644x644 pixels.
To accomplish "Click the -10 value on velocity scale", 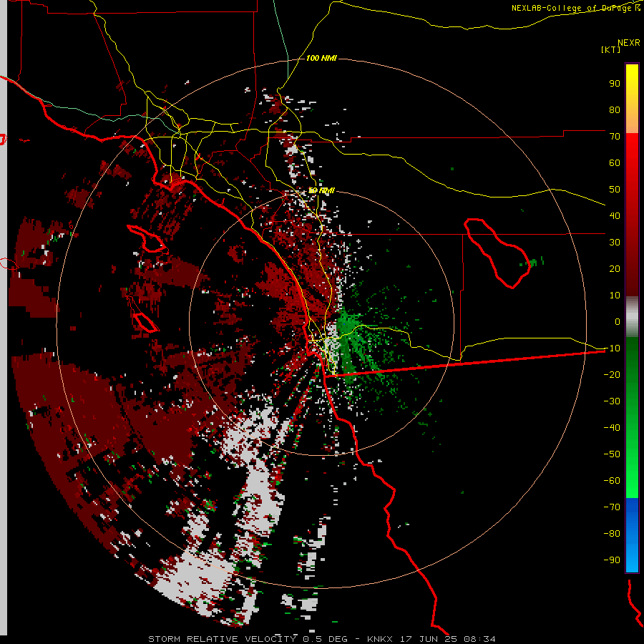I will (x=612, y=348).
